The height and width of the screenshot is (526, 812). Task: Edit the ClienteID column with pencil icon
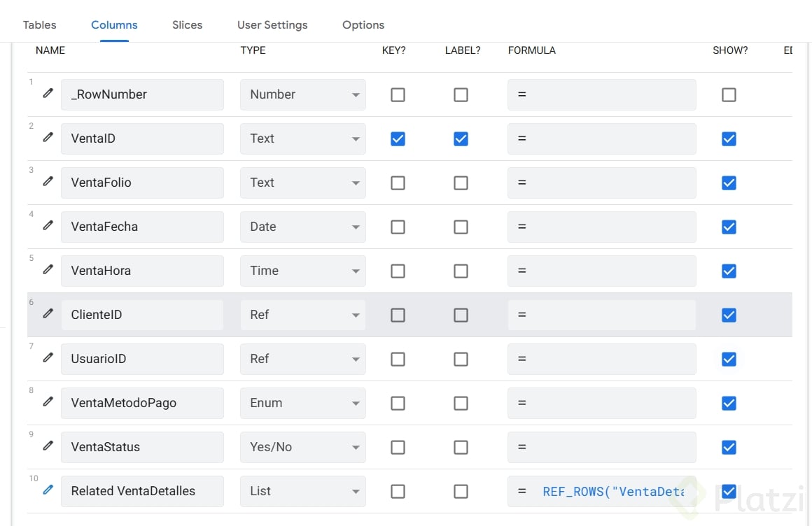[x=48, y=313]
